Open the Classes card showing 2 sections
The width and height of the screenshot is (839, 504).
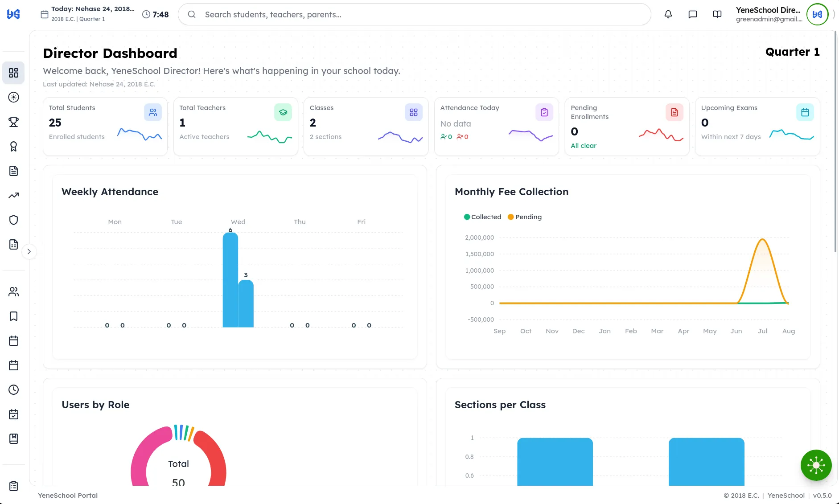click(366, 127)
